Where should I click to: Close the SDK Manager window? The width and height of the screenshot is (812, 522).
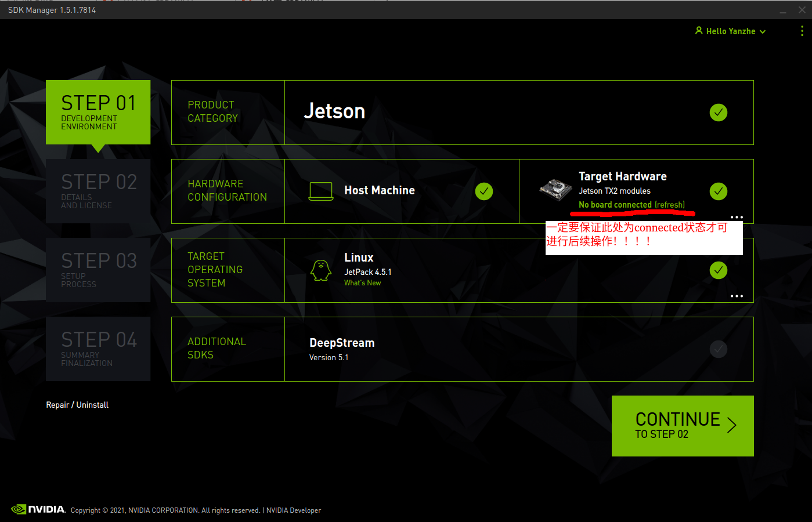click(802, 10)
